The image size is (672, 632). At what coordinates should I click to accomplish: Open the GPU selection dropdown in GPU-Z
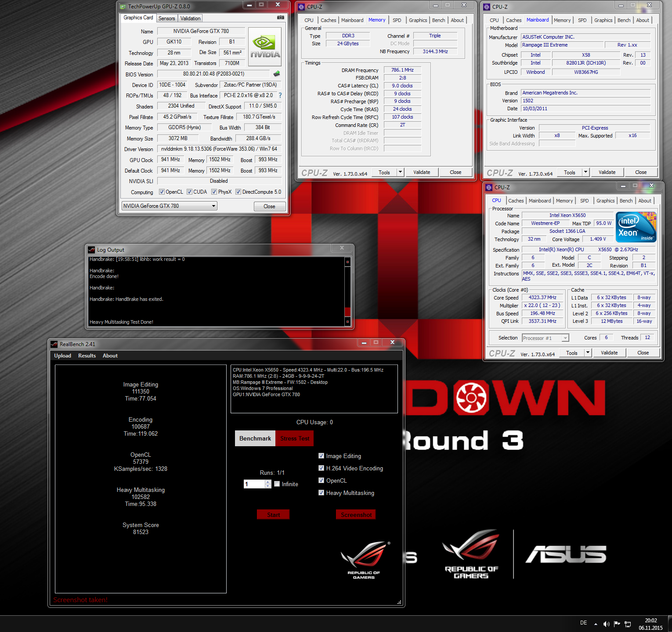pos(169,206)
